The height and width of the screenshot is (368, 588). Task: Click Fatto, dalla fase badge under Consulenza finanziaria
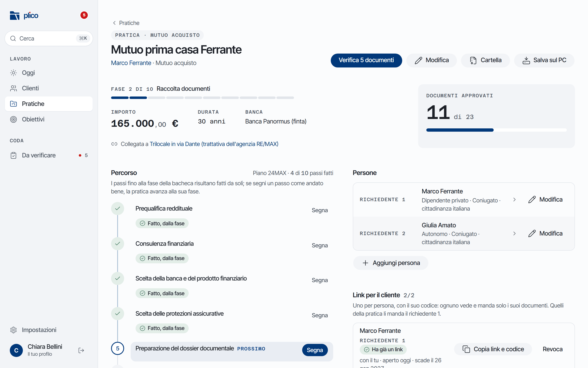tap(162, 258)
